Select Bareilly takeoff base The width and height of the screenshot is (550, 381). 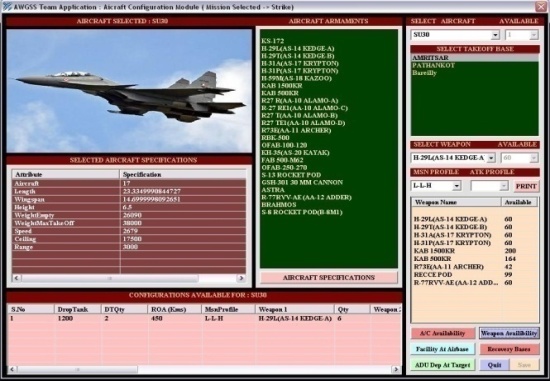coord(475,73)
